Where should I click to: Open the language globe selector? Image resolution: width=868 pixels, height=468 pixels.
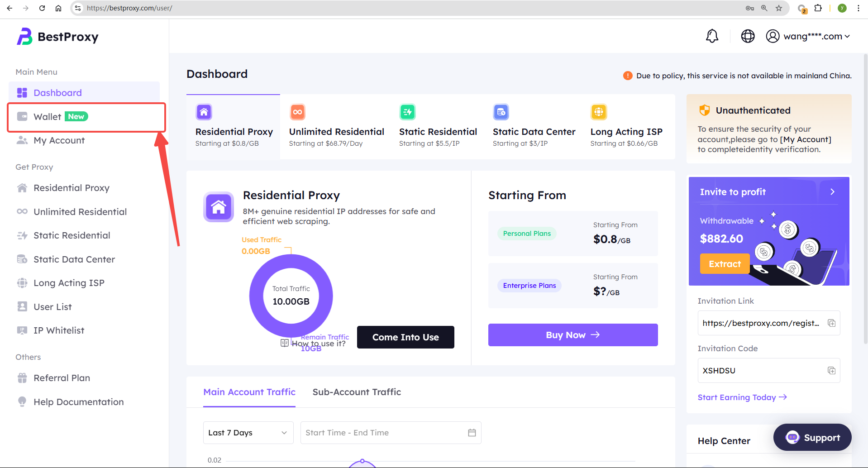coord(748,36)
